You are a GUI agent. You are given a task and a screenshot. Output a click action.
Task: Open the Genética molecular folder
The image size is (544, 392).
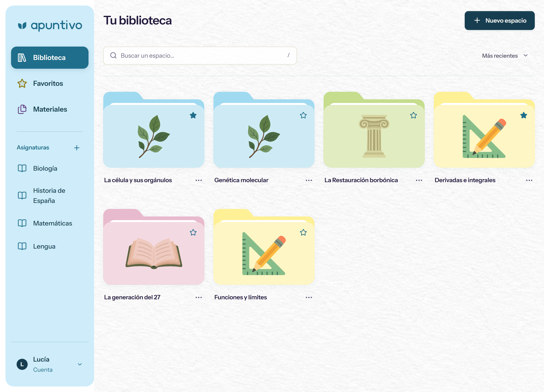coord(264,130)
